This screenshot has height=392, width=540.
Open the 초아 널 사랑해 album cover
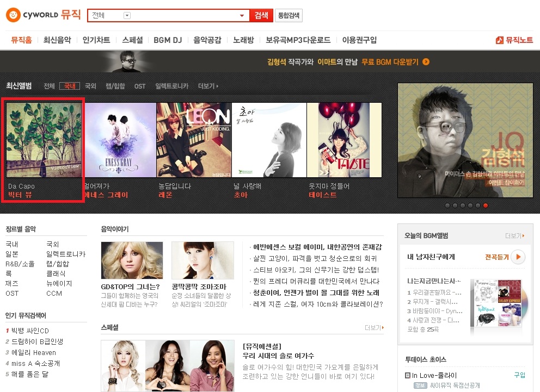(x=269, y=140)
